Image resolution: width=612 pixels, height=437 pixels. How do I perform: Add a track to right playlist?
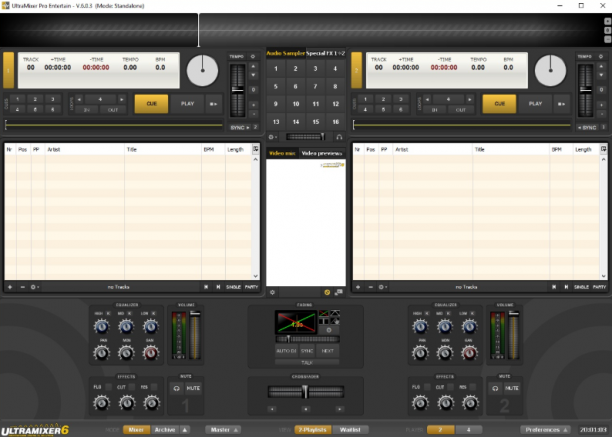358,287
